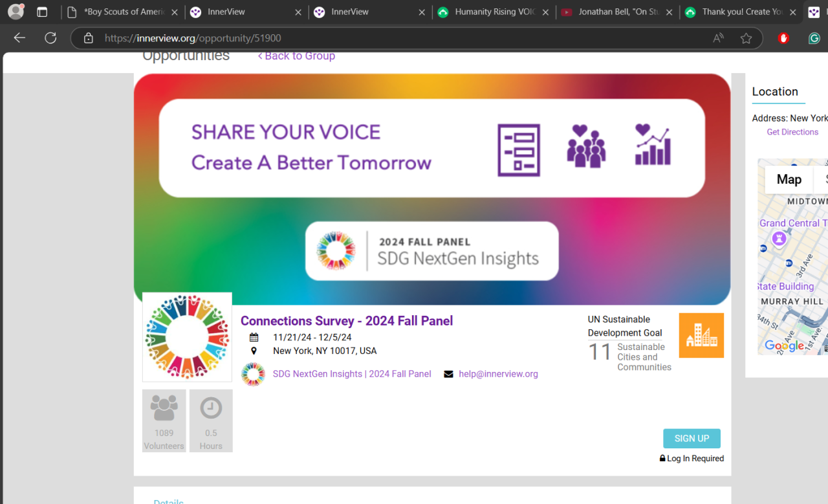The image size is (828, 504).
Task: Open the Connections Survey - 2024 Fall Panel title
Action: tap(347, 321)
